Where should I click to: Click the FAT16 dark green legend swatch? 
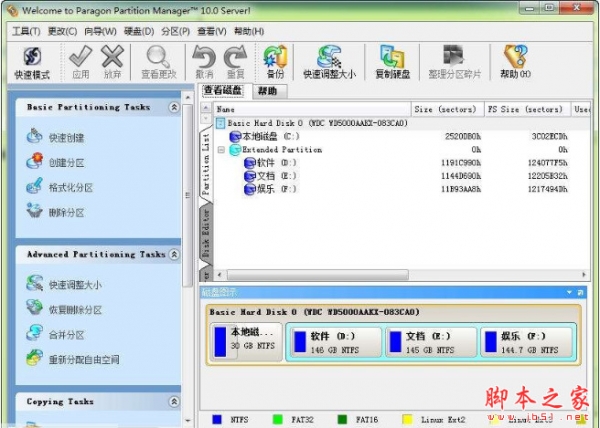click(342, 420)
